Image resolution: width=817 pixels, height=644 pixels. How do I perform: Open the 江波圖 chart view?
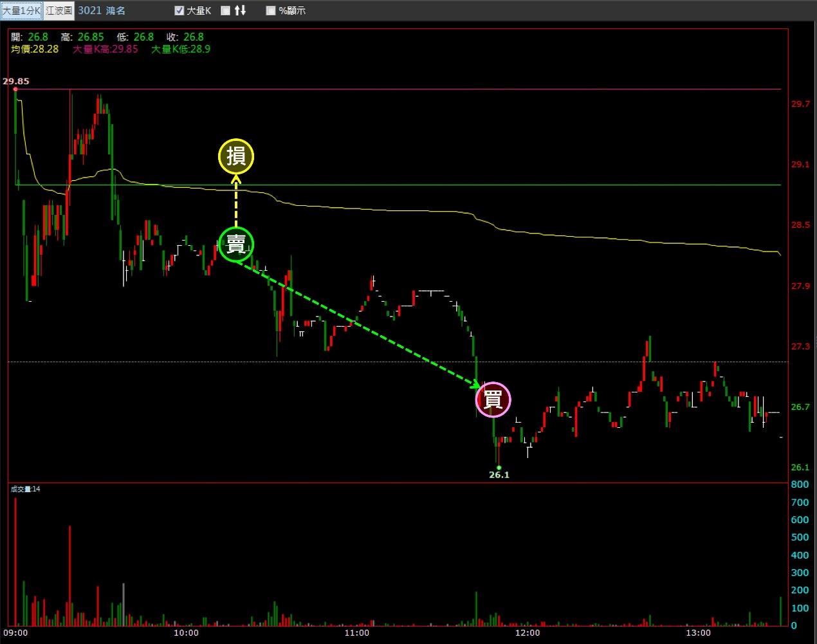[59, 10]
